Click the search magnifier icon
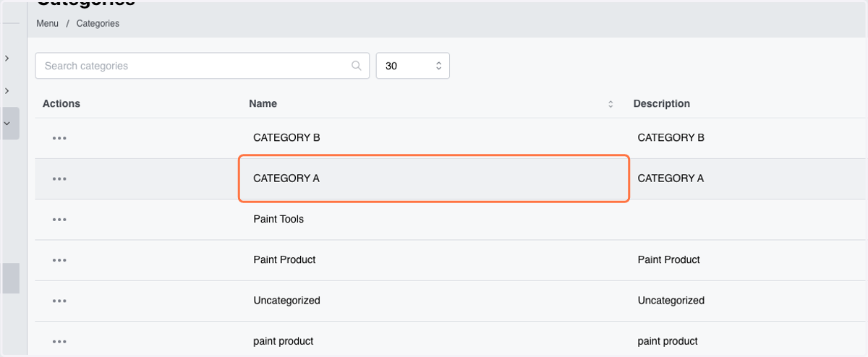 pos(357,66)
